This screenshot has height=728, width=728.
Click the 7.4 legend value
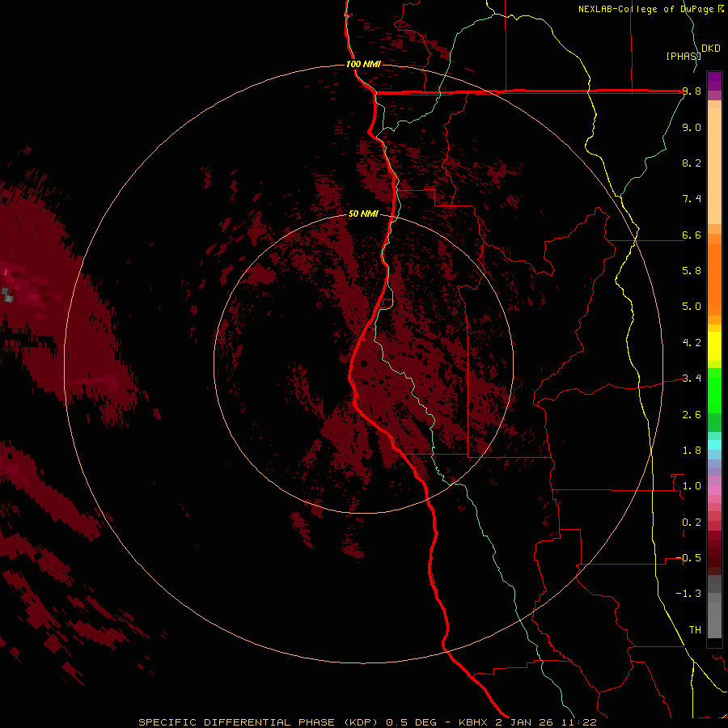tap(692, 199)
